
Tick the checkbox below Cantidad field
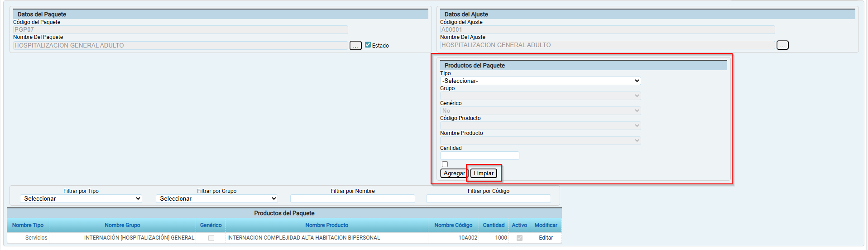pos(445,164)
